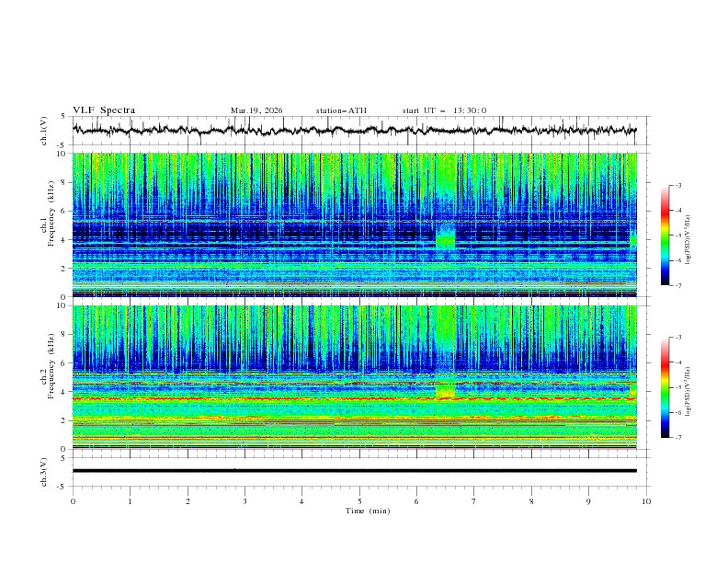Click the "VLF Spectra" title text
728x563 pixels.
coord(104,110)
